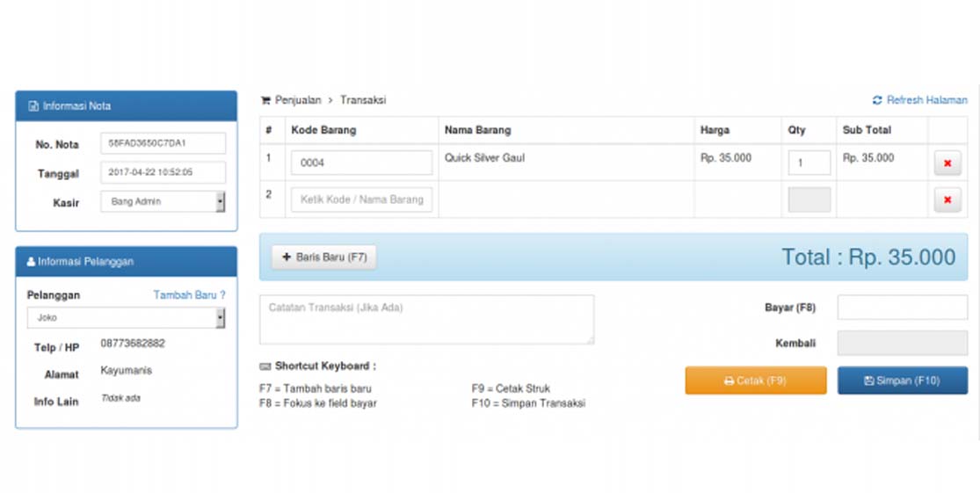Click the Tambah Baru ? link
The image size is (980, 493).
pyautogui.click(x=189, y=295)
